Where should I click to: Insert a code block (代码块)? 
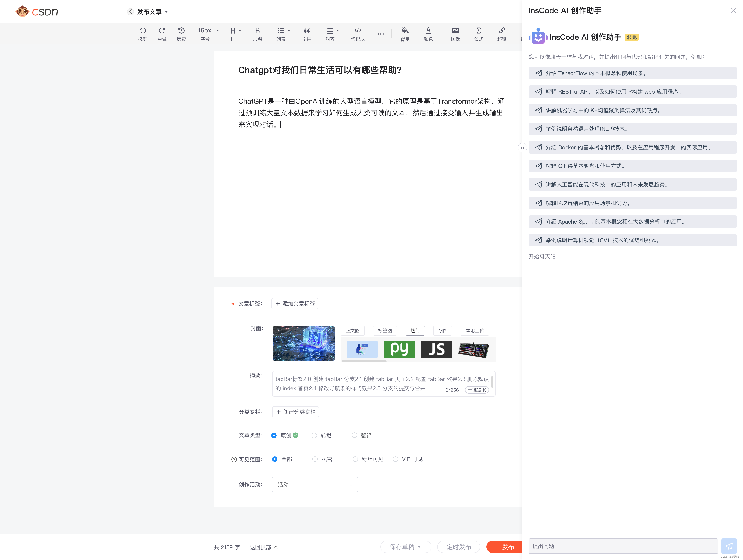357,34
